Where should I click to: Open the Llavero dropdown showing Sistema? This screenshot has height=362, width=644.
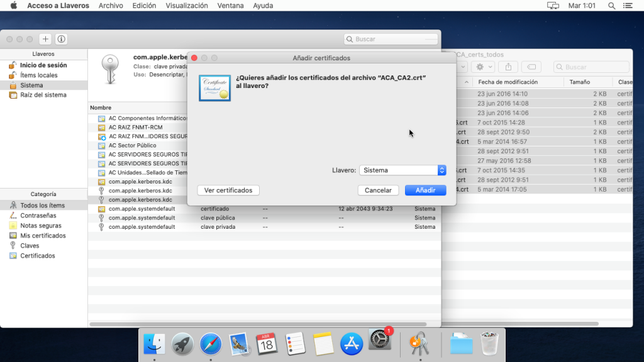point(402,170)
